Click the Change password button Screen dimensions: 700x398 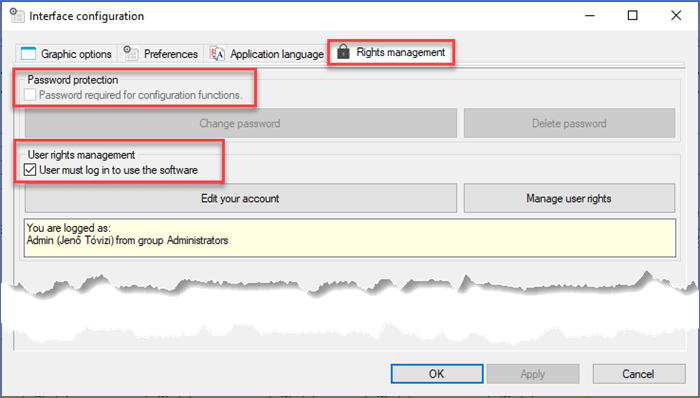point(241,123)
